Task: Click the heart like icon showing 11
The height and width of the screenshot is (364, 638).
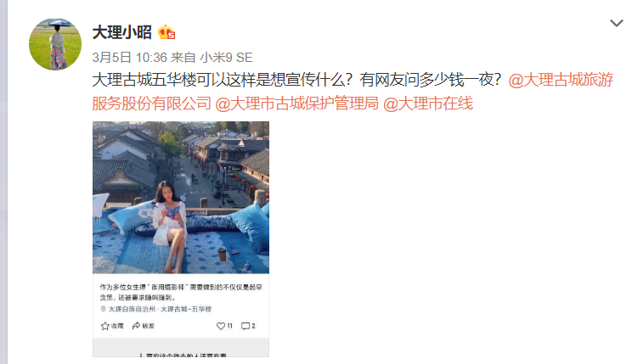Action: click(221, 326)
